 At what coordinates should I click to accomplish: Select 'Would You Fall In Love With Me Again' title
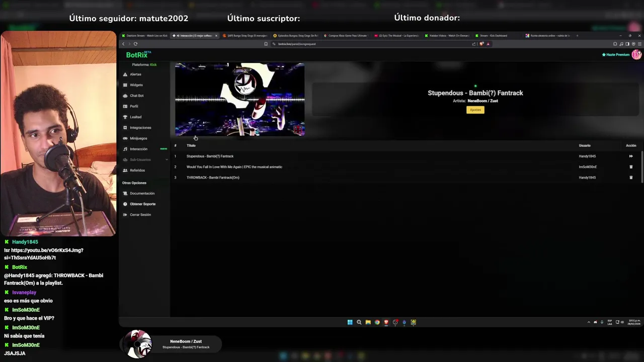click(234, 167)
